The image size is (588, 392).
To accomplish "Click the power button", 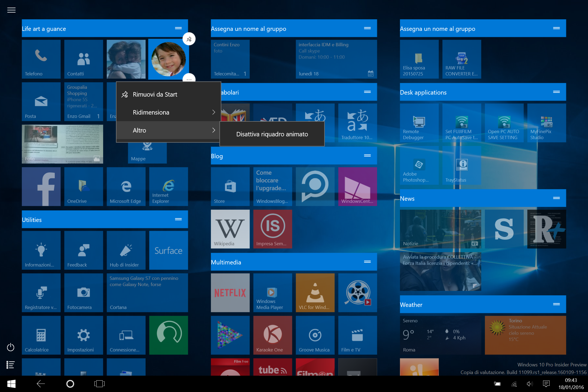I will pyautogui.click(x=11, y=347).
